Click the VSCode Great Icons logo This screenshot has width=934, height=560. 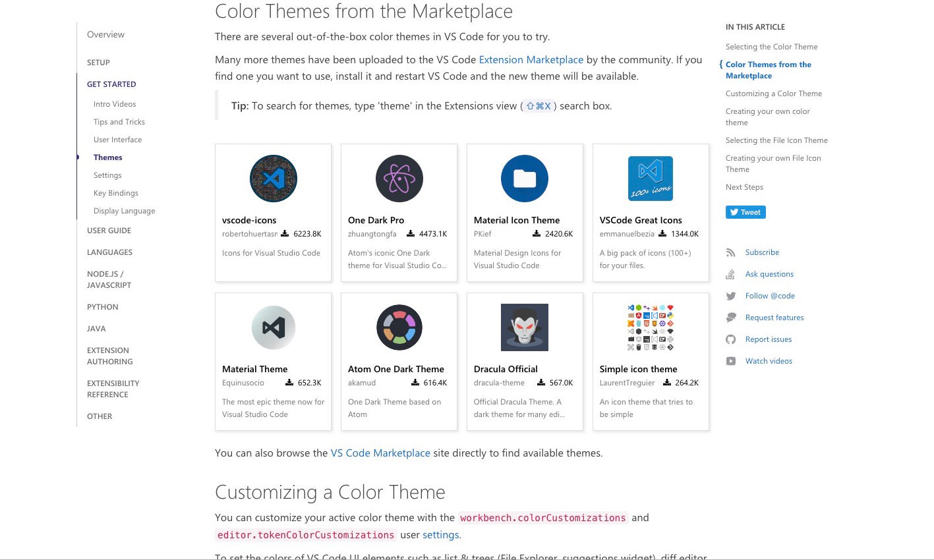(651, 179)
